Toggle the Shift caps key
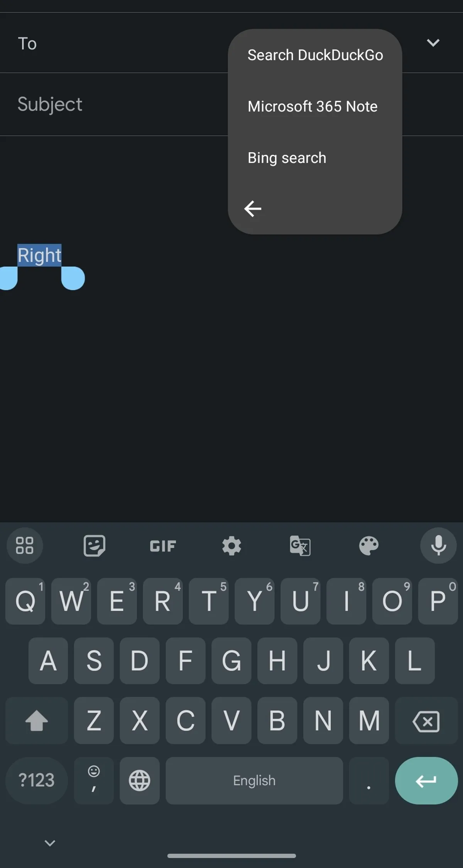Image resolution: width=463 pixels, height=868 pixels. [37, 720]
